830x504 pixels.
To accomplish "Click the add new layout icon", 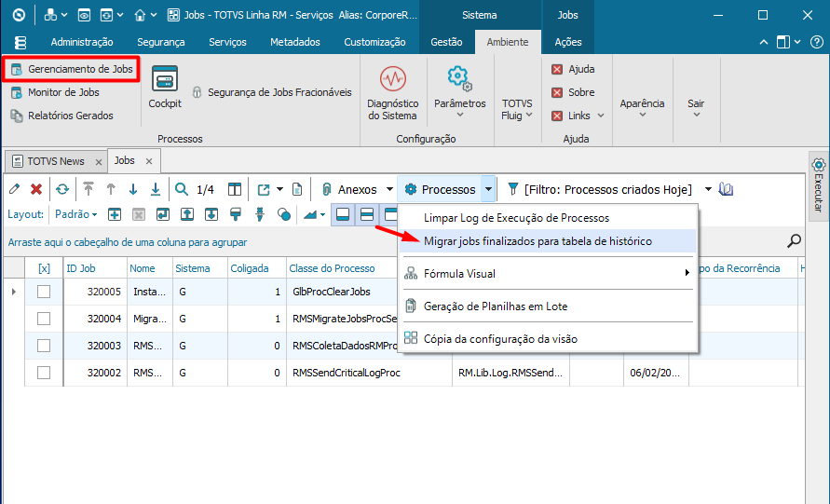I will 115,214.
